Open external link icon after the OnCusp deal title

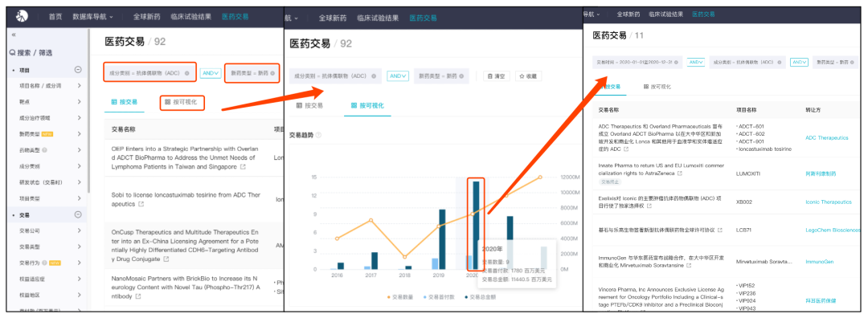click(x=166, y=259)
